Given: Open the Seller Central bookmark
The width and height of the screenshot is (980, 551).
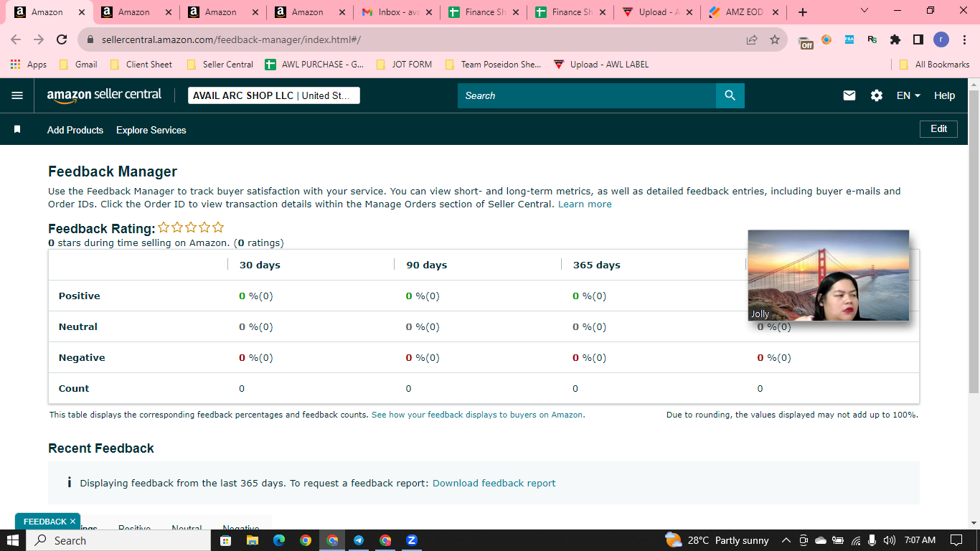Looking at the screenshot, I should (x=220, y=65).
